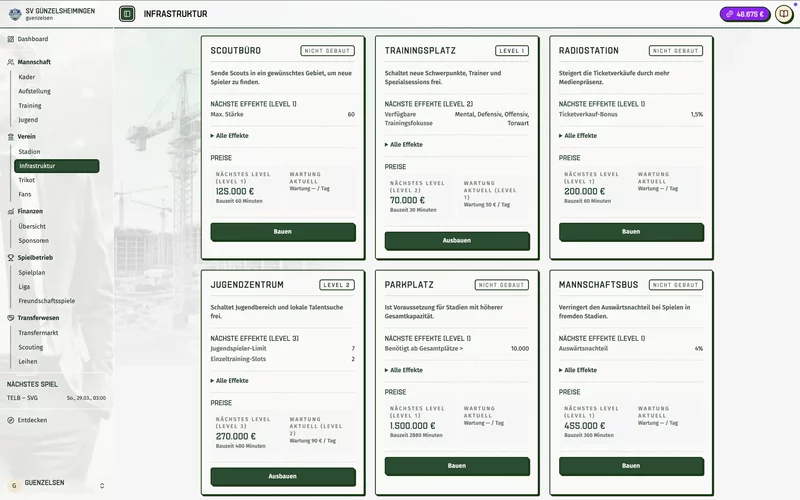Go to Stadion in the sidebar
Image resolution: width=800 pixels, height=500 pixels.
(29, 151)
